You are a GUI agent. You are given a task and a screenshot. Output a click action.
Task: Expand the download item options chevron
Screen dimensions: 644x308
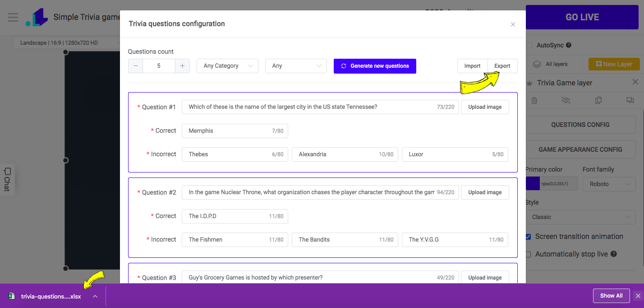coord(95,296)
